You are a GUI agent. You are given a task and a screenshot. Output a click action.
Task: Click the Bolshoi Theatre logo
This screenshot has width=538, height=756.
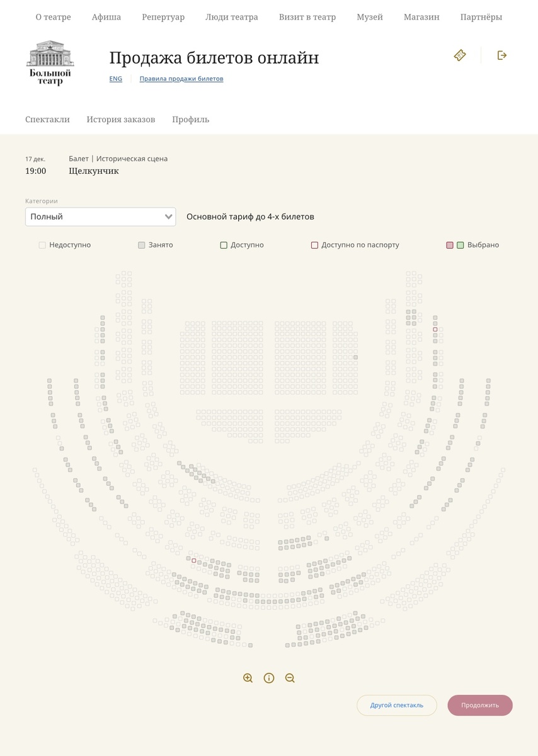tap(50, 62)
